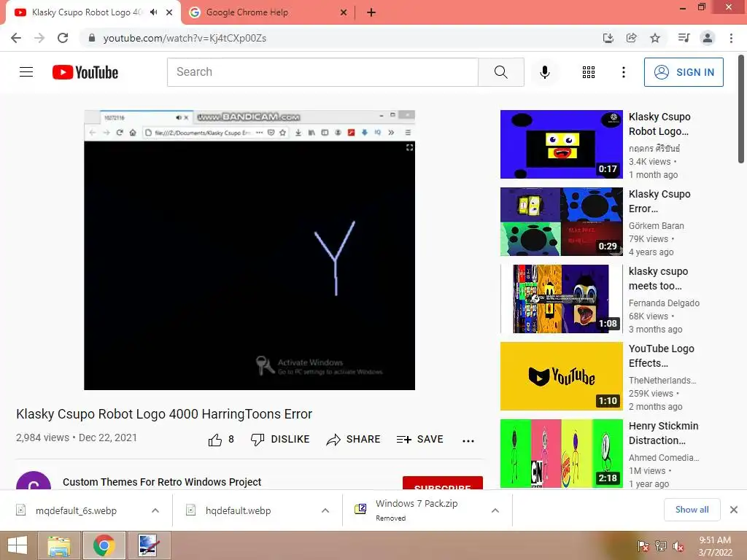747x560 pixels.
Task: Switch to the Google Chrome Help tab
Action: coord(268,12)
